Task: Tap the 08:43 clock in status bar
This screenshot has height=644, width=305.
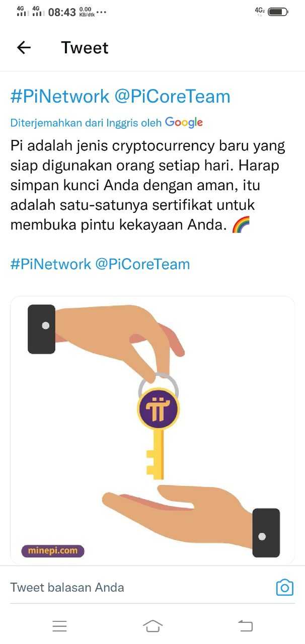Action: point(62,12)
